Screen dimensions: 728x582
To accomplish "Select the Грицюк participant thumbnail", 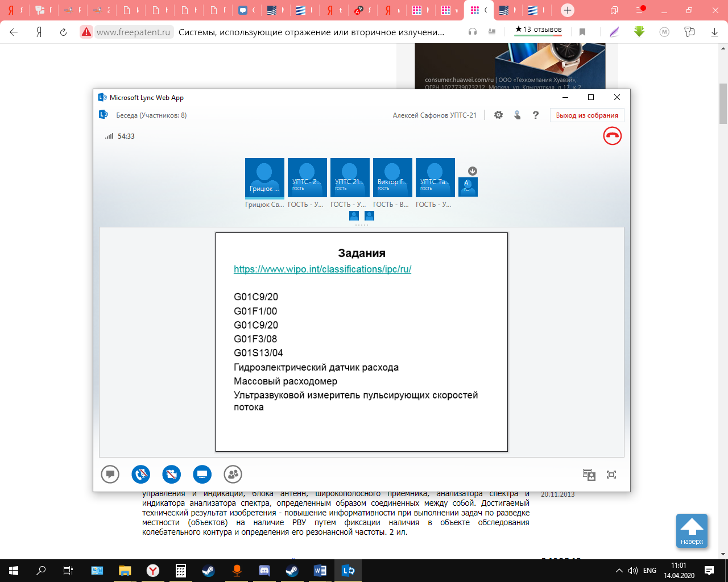I will pyautogui.click(x=264, y=178).
